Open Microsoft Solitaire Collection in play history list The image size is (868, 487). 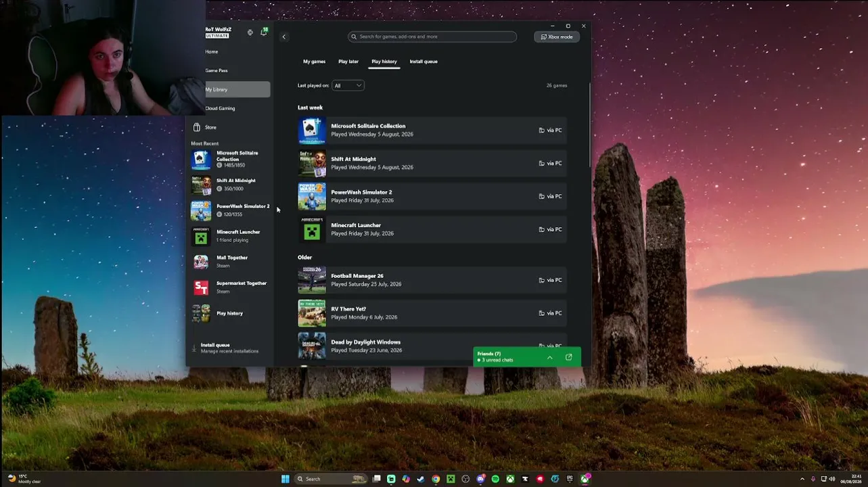[432, 130]
